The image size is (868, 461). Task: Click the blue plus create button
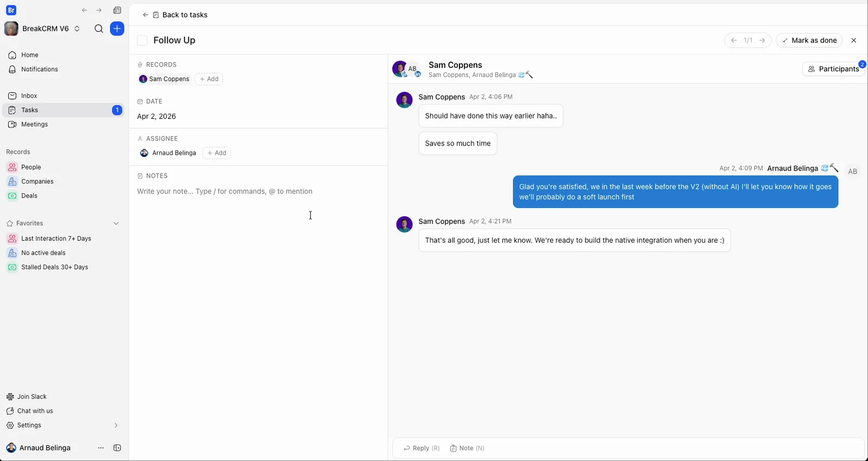(x=117, y=29)
